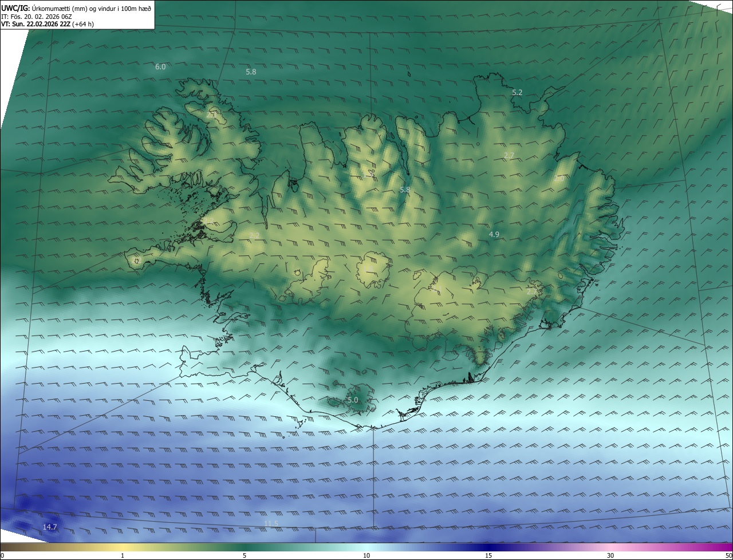Click the UWC/IG map title text
733x560 pixels.
[76, 8]
